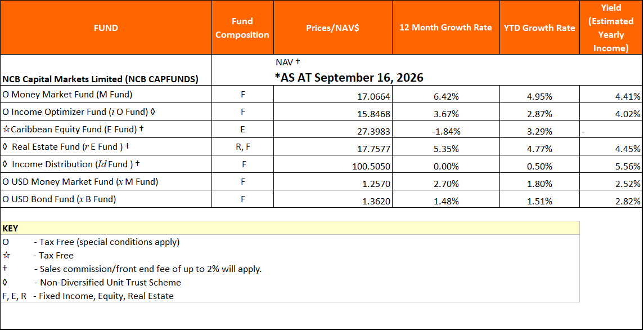Click the Yield (Estimated Yearly Income) header
The image size is (644, 330).
pyautogui.click(x=611, y=28)
